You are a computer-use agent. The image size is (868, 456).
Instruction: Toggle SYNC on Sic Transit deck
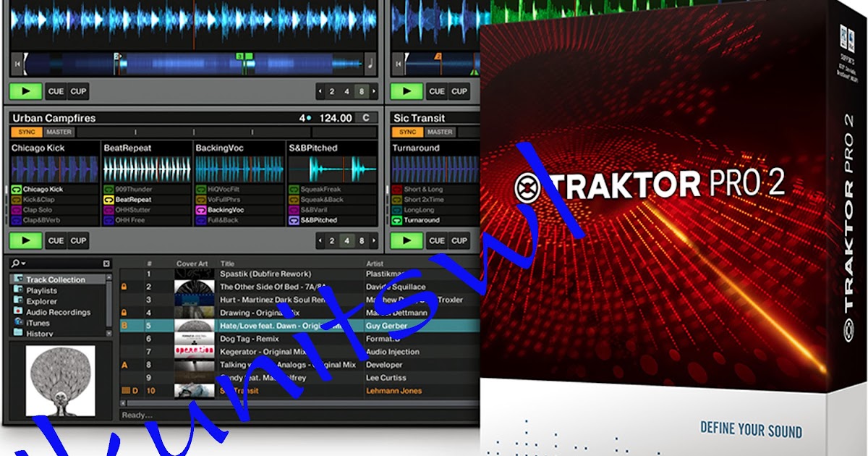(x=407, y=132)
